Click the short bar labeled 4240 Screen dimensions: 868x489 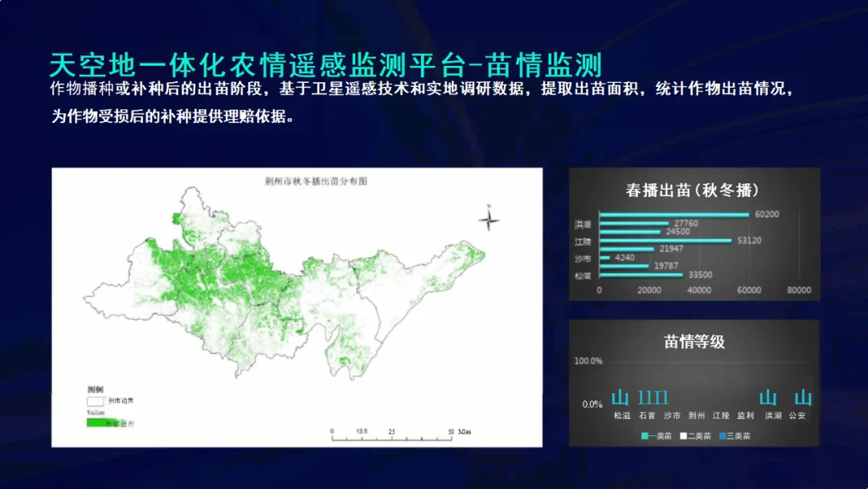tap(604, 258)
